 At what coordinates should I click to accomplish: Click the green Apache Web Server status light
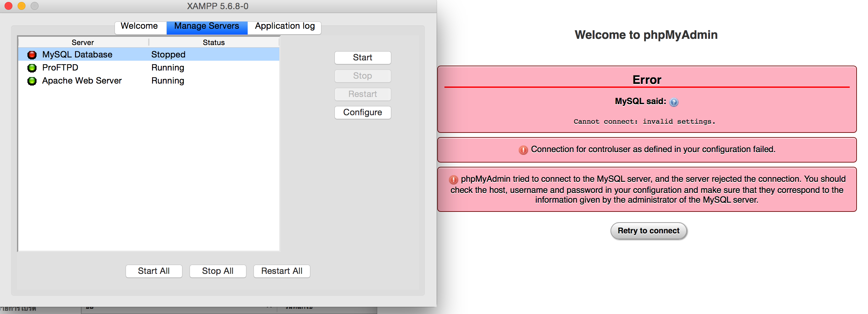pyautogui.click(x=32, y=81)
